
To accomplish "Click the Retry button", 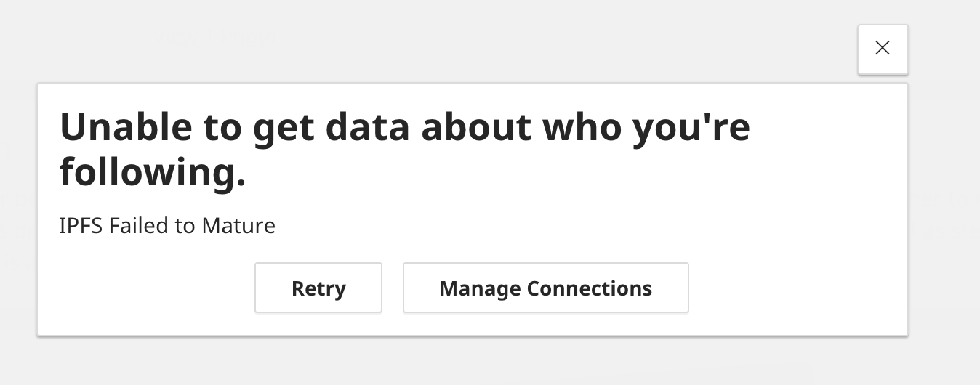I will [318, 288].
